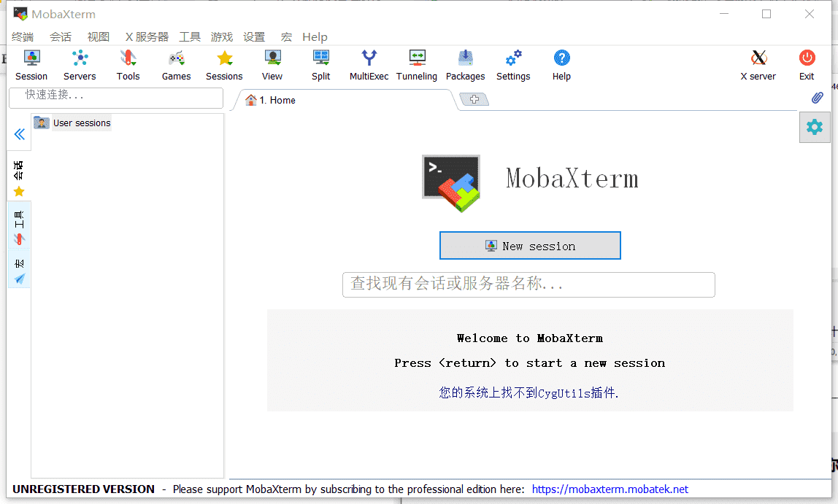The height and width of the screenshot is (504, 838).
Task: Add a new tab with plus button
Action: [474, 99]
